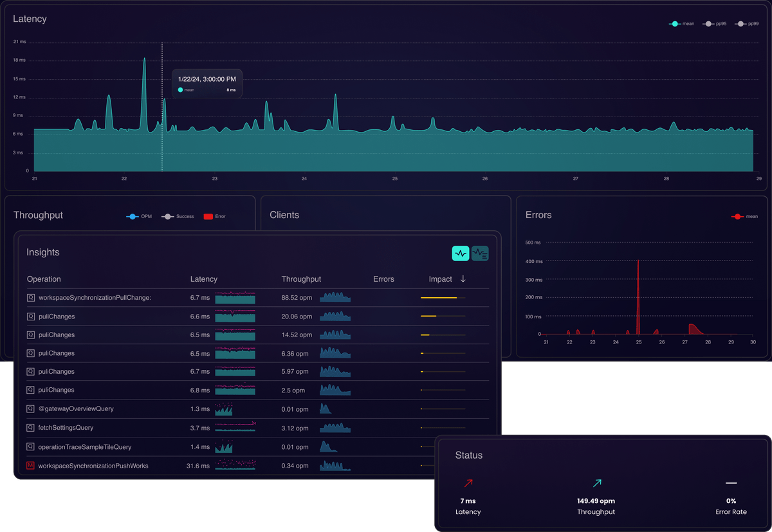This screenshot has height=532, width=772.
Task: Click the impact bar in the 20.06 opm row
Action: tap(443, 316)
